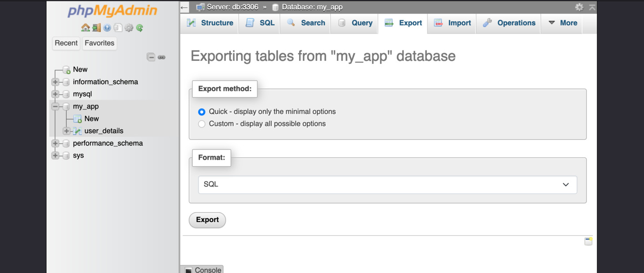Select the mysql database name
This screenshot has height=273, width=644.
82,94
